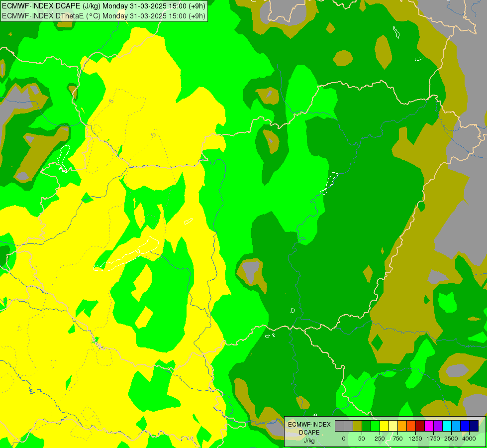Click the orange legend swatch after 750
This screenshot has height=448, width=487.
pyautogui.click(x=402, y=426)
